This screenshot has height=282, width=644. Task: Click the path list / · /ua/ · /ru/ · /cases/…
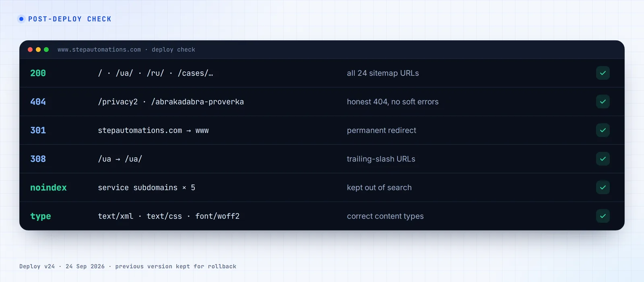pos(156,73)
